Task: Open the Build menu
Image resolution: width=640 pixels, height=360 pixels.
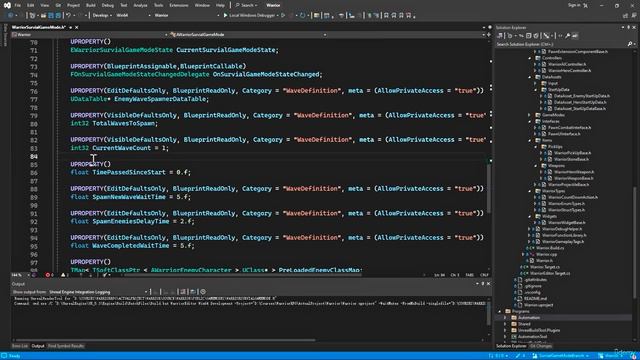Action: pyautogui.click(x=91, y=5)
